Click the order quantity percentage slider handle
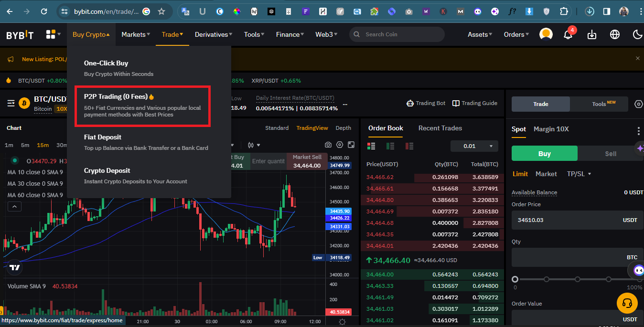 [515, 279]
